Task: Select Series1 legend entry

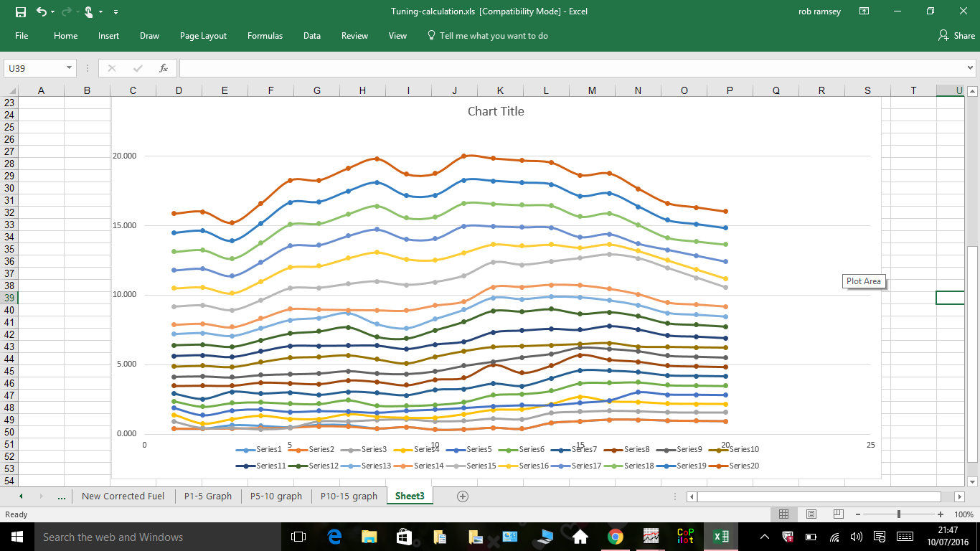Action: 260,449
